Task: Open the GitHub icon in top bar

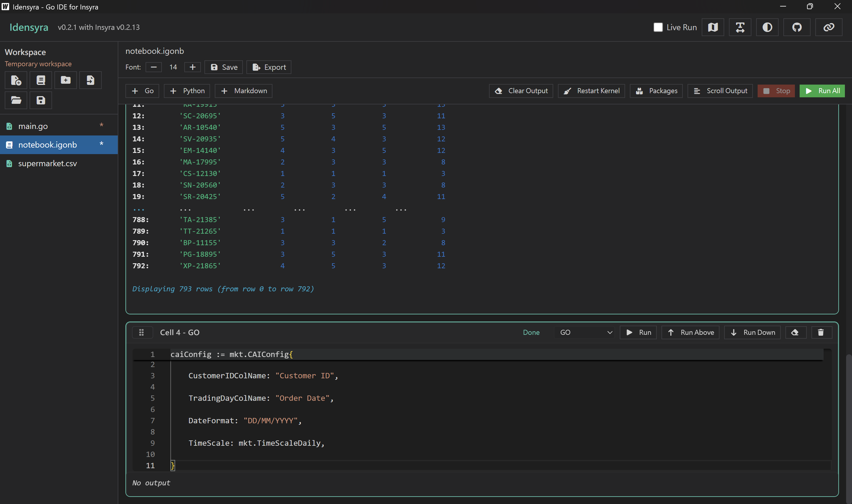Action: [x=797, y=27]
